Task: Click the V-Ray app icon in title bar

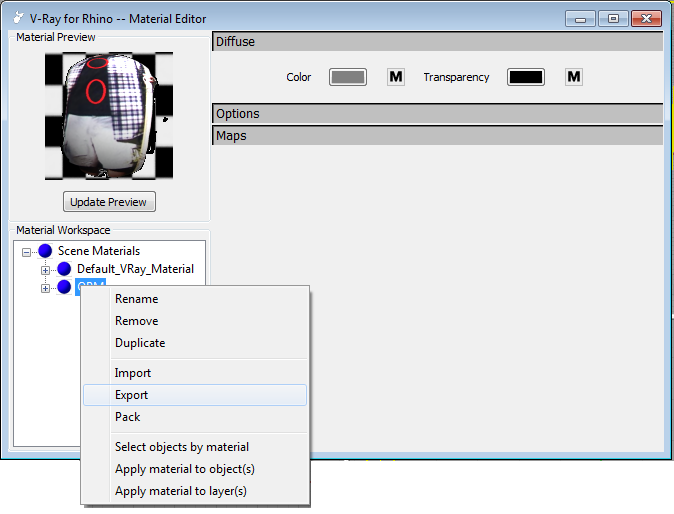Action: pyautogui.click(x=18, y=18)
